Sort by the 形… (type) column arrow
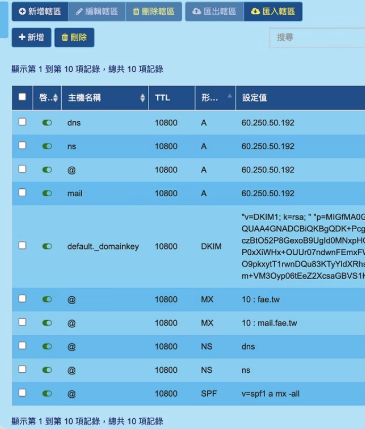This screenshot has height=429, width=365. [x=230, y=96]
